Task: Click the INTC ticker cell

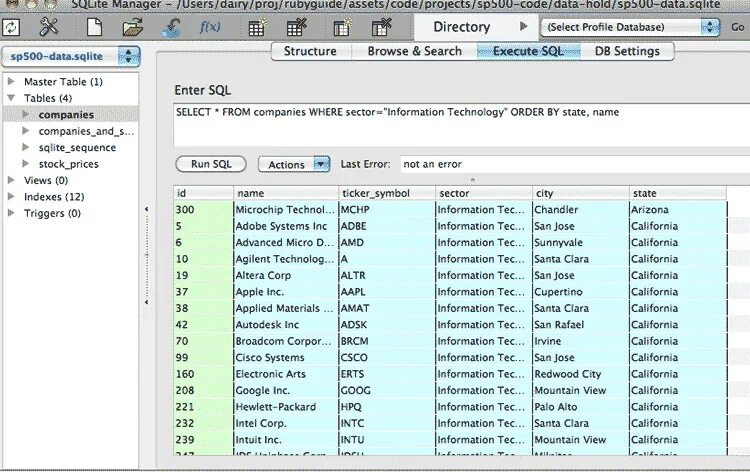Action: (387, 423)
